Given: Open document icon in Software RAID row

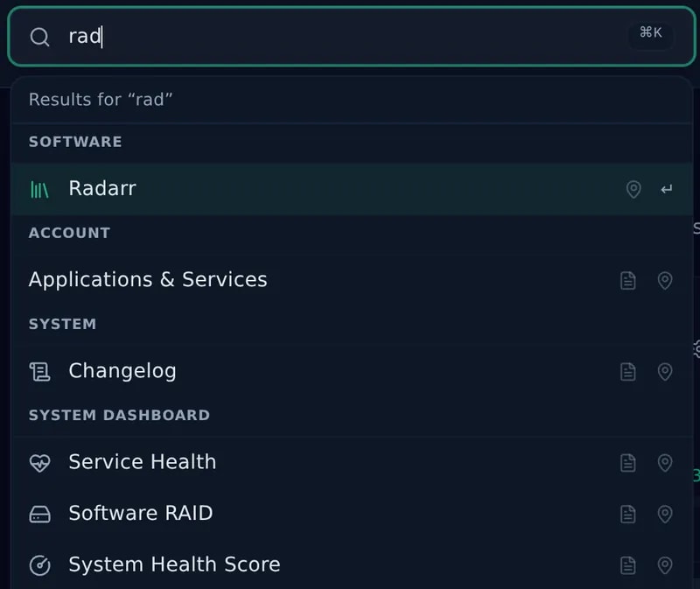Looking at the screenshot, I should [x=628, y=514].
